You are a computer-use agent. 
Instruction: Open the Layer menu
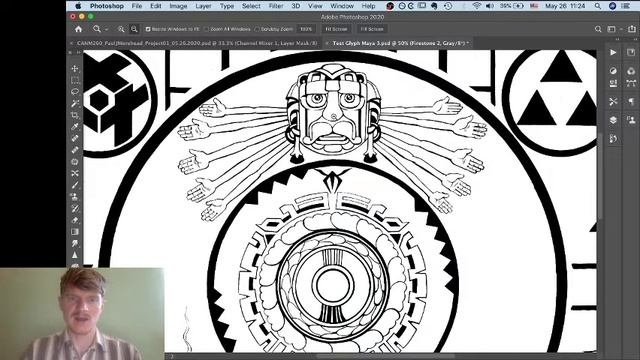coord(203,6)
